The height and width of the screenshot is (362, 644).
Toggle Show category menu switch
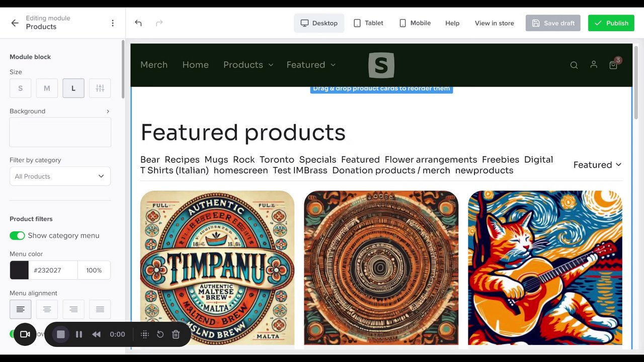tap(17, 235)
